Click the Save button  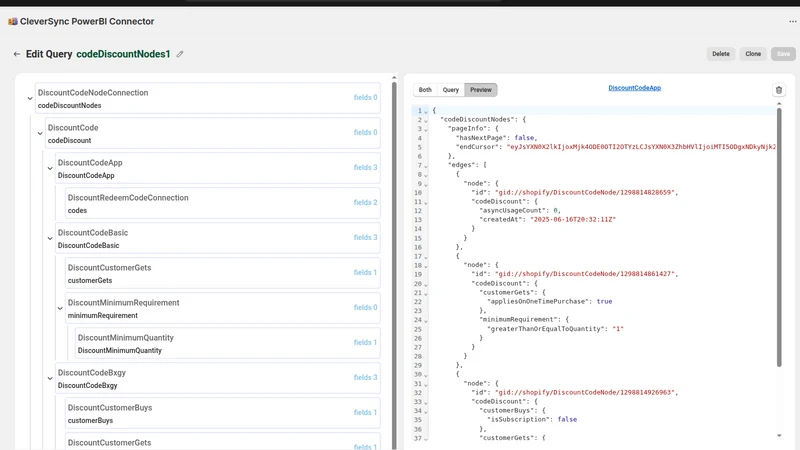783,54
